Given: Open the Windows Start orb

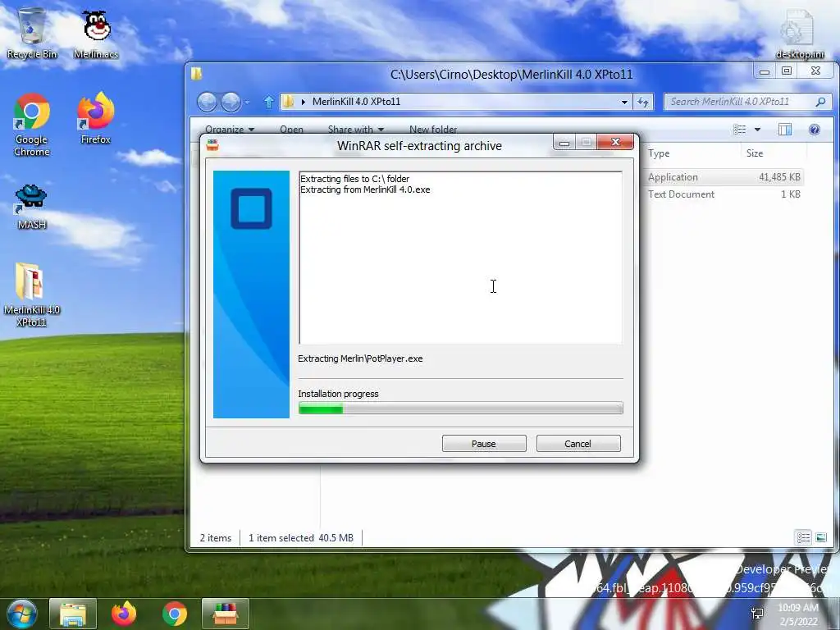Looking at the screenshot, I should pos(21,614).
